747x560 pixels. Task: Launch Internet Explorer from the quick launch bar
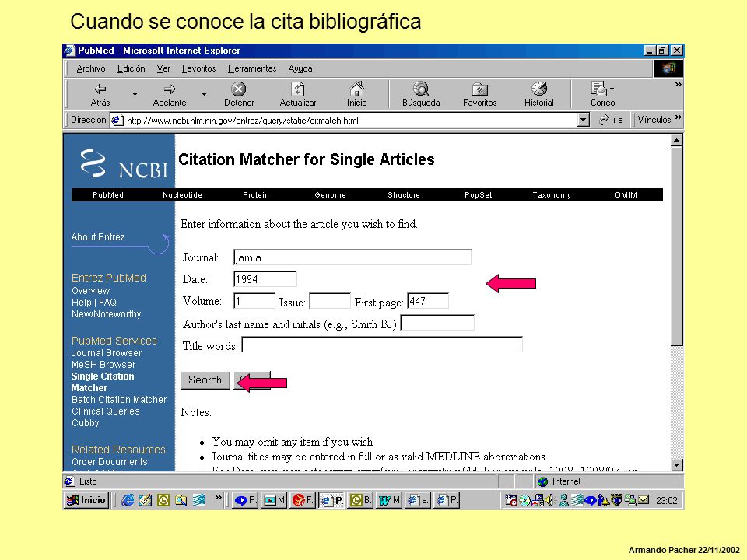[x=128, y=500]
